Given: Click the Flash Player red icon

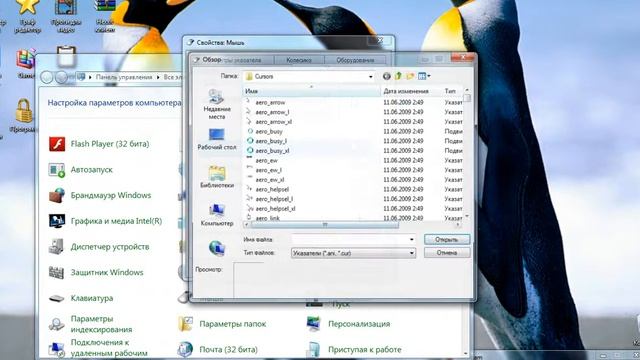Looking at the screenshot, I should [x=57, y=144].
